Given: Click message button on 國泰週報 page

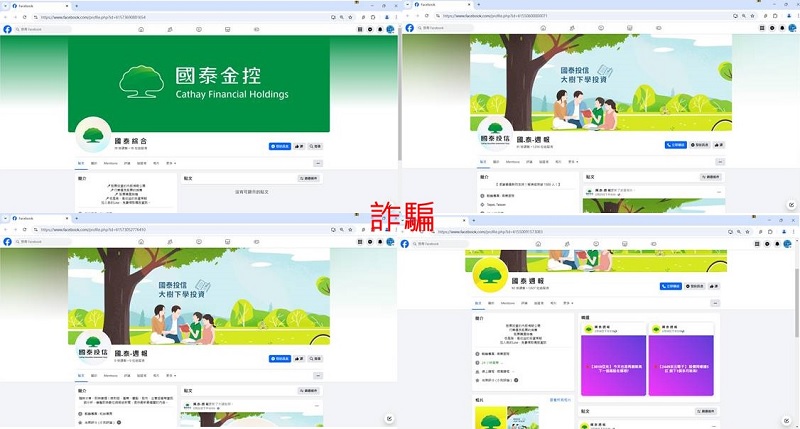Looking at the screenshot, I should [x=696, y=286].
